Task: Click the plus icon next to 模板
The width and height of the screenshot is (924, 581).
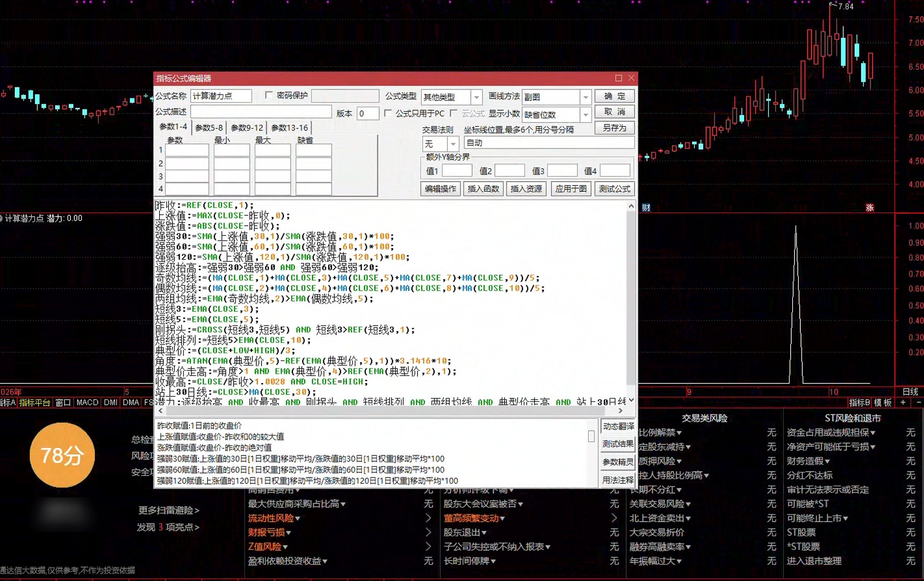Action: click(x=903, y=402)
